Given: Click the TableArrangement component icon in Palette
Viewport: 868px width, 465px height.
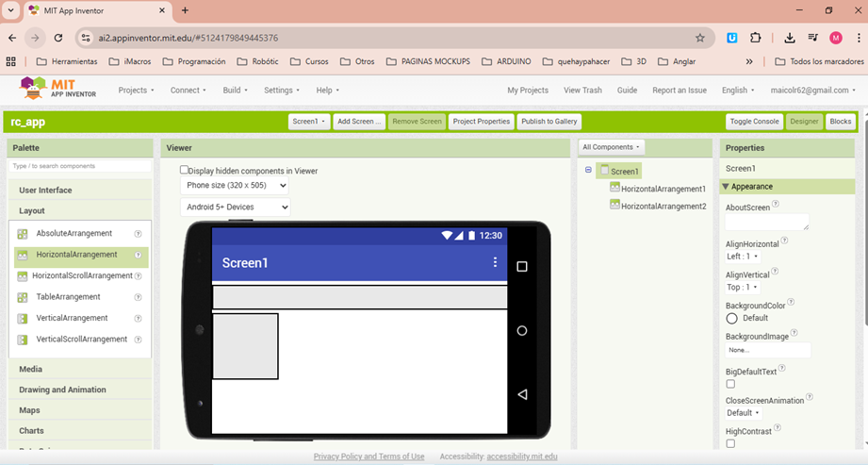Looking at the screenshot, I should coord(23,297).
